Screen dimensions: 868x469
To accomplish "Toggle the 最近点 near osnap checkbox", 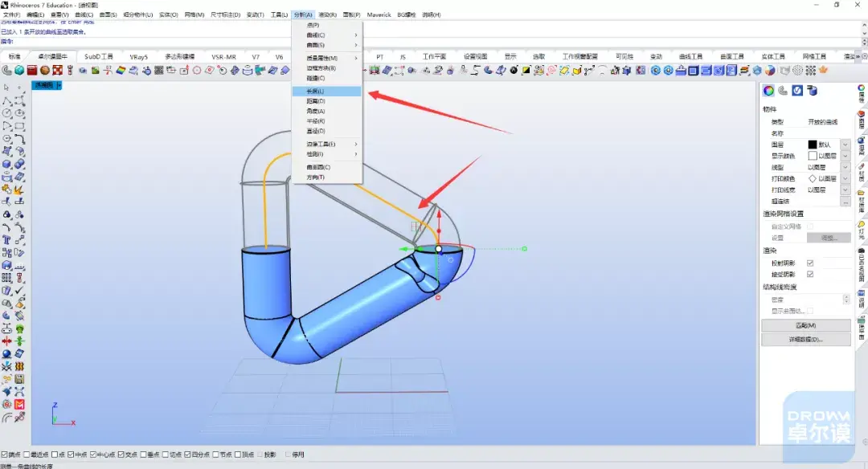I will tap(27, 455).
